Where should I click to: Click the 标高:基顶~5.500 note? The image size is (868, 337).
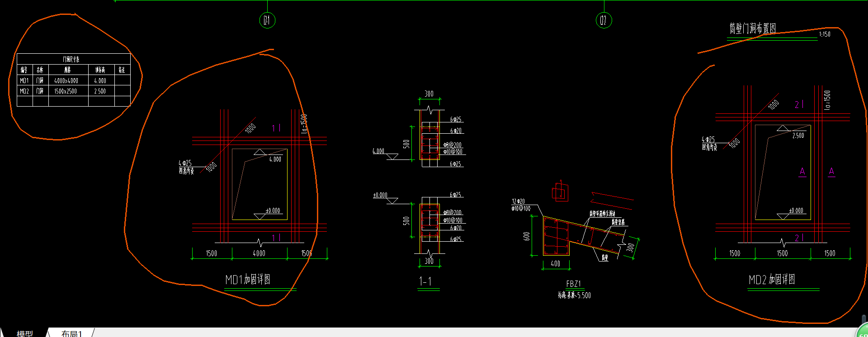click(x=574, y=295)
